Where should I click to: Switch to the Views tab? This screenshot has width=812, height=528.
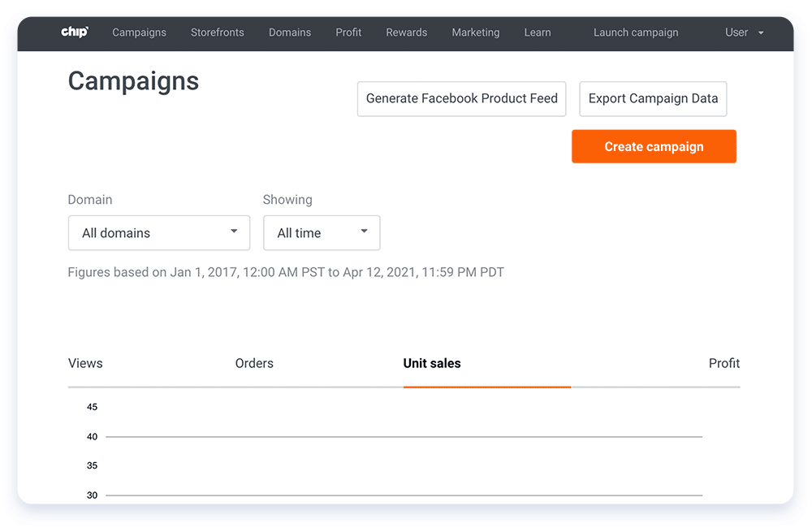coord(85,363)
